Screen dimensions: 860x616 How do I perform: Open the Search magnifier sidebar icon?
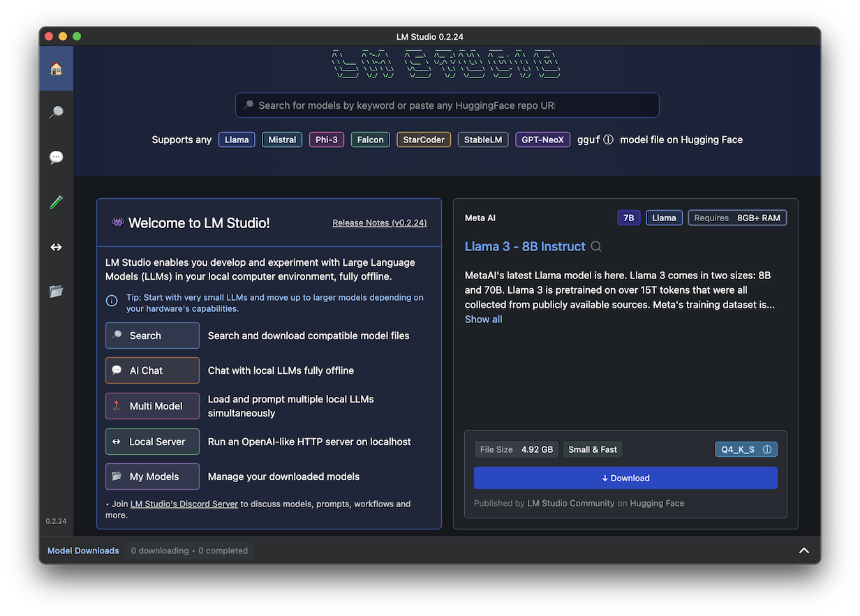pyautogui.click(x=57, y=112)
